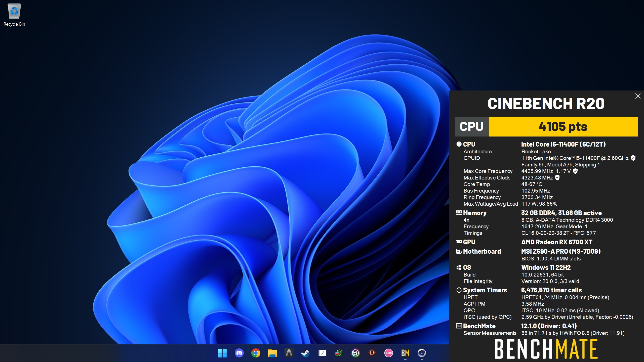The image size is (644, 362).
Task: Click the 2.59 GHz by Driver line
Action: coord(577,317)
